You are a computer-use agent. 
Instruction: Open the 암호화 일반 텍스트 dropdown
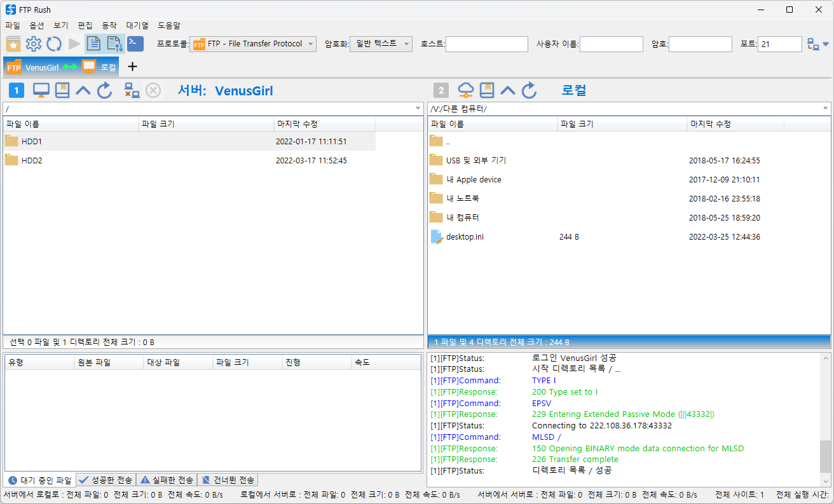point(381,44)
